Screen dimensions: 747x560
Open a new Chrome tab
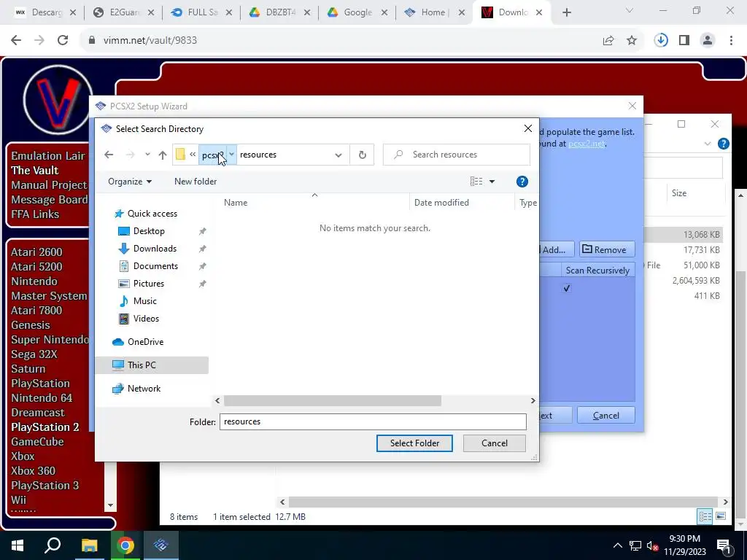(x=566, y=13)
